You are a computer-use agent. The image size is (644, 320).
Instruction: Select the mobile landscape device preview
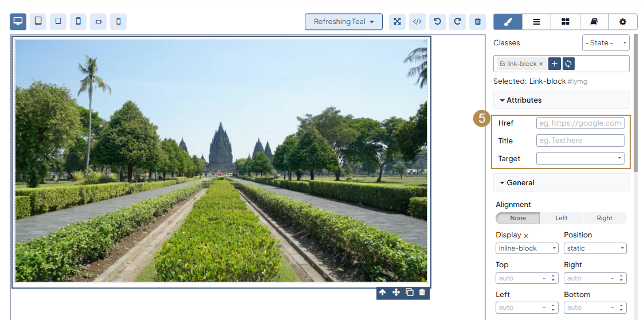click(98, 22)
